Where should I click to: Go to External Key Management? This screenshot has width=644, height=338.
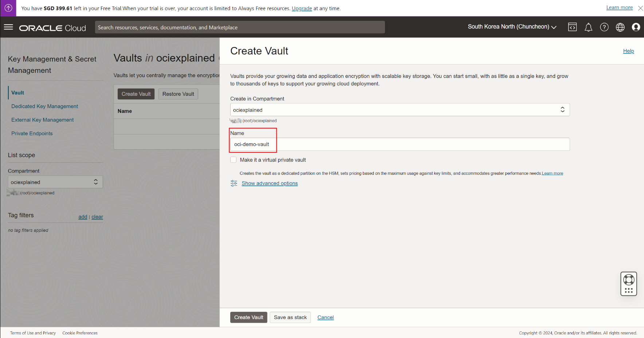[42, 120]
